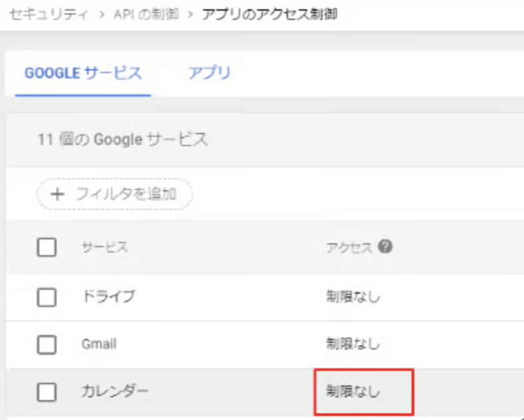The image size is (524, 420).
Task: Check the ドライブ row checkbox
Action: click(x=47, y=296)
